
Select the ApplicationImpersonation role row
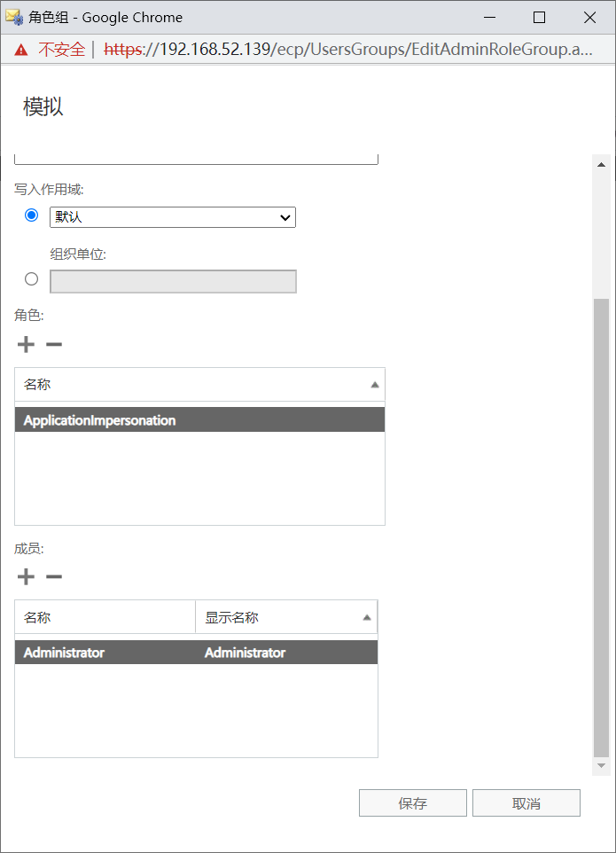point(199,420)
